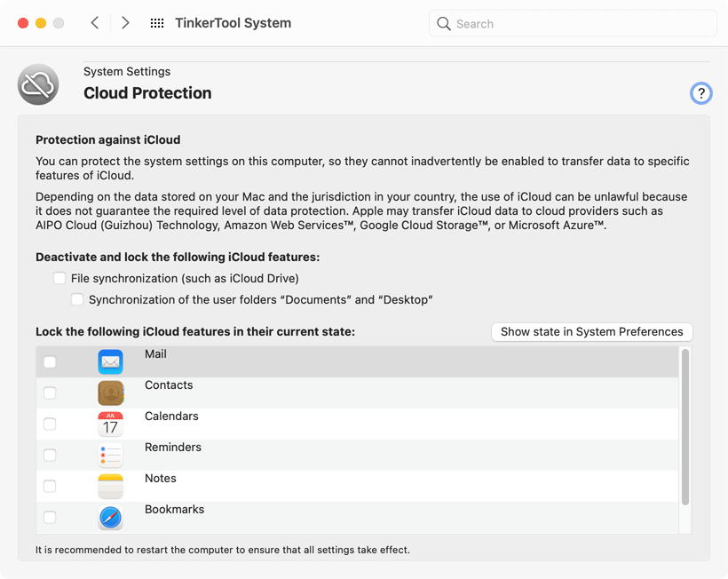Close the window with red button

[x=23, y=23]
